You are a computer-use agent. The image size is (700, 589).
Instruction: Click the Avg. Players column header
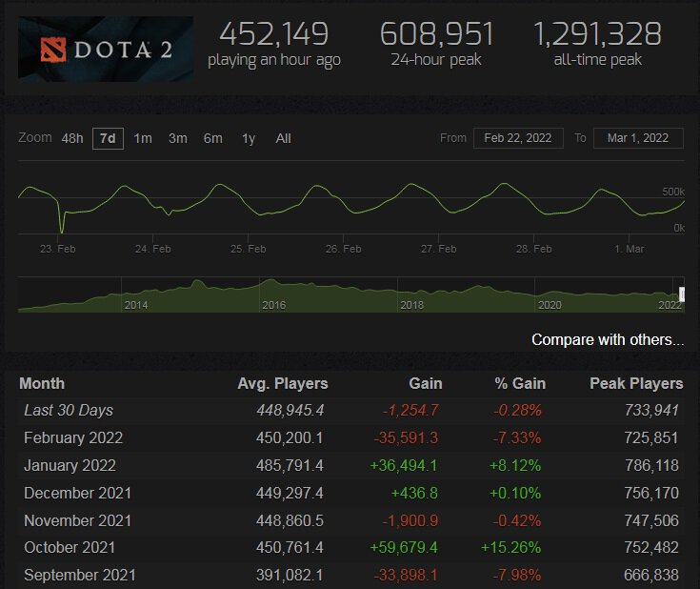pyautogui.click(x=282, y=383)
